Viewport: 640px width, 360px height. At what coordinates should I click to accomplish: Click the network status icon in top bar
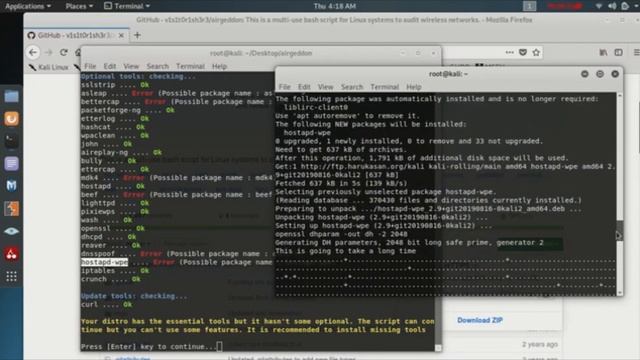pyautogui.click(x=599, y=6)
